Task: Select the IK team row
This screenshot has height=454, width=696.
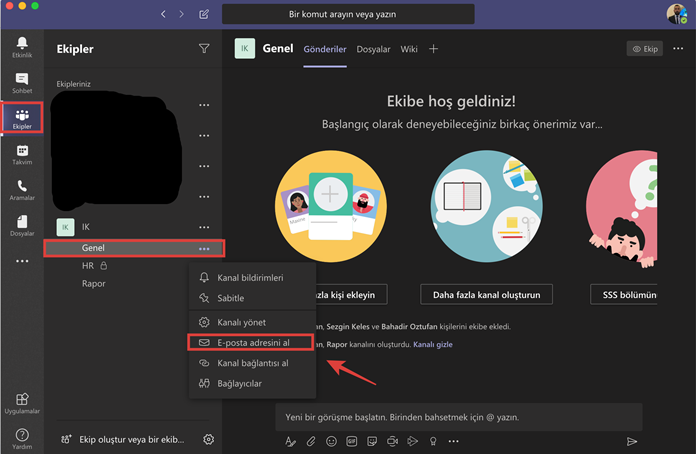Action: [133, 227]
